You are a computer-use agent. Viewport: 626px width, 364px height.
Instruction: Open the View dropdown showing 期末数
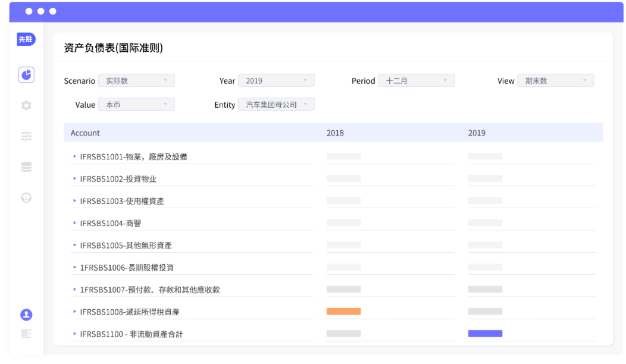pyautogui.click(x=555, y=81)
